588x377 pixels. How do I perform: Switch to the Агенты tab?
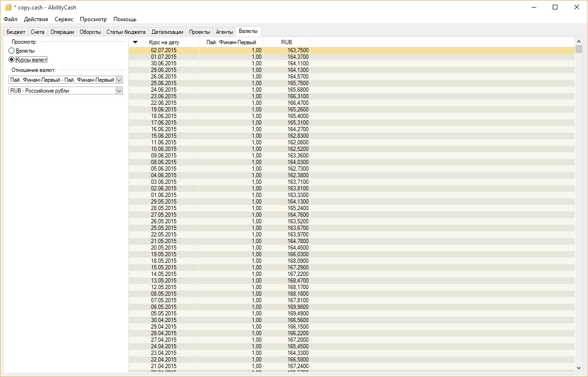pos(224,32)
